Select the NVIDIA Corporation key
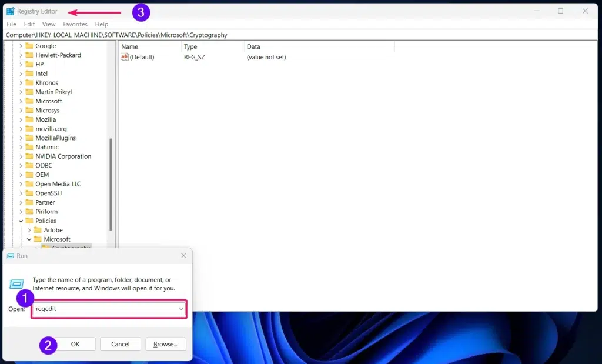602x364 pixels. point(63,156)
